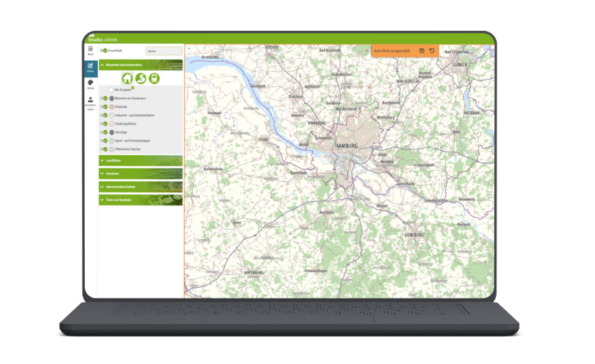
Task: Focus the Suche search field
Action: pyautogui.click(x=164, y=51)
